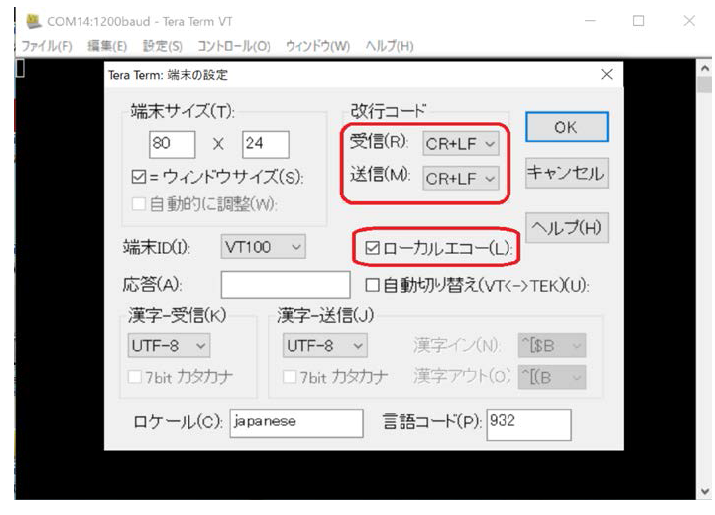Open the 漢字イン(N) dropdown

click(x=552, y=346)
